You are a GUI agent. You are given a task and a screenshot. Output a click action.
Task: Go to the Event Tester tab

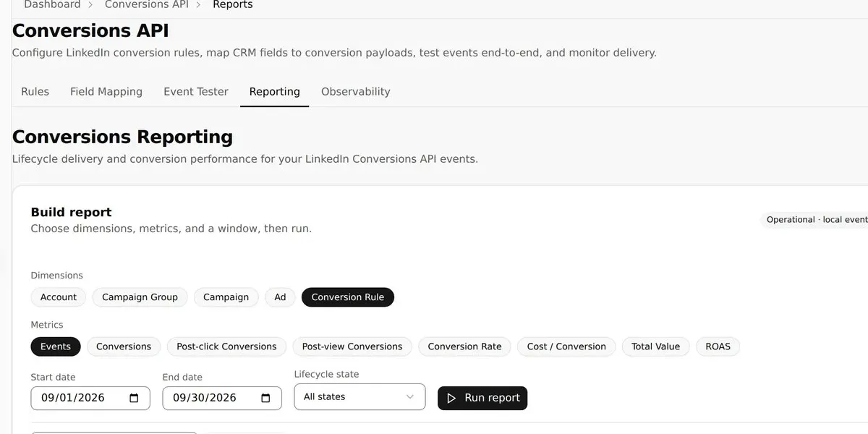click(x=196, y=92)
